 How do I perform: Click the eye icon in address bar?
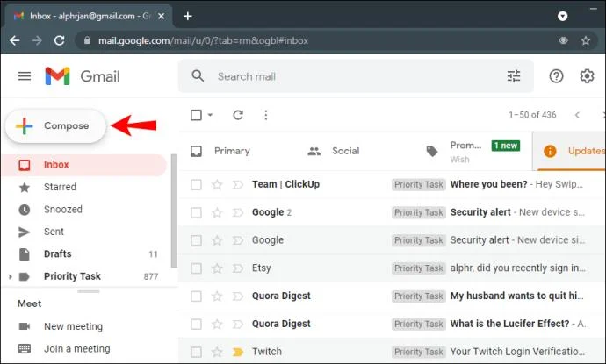(x=563, y=40)
